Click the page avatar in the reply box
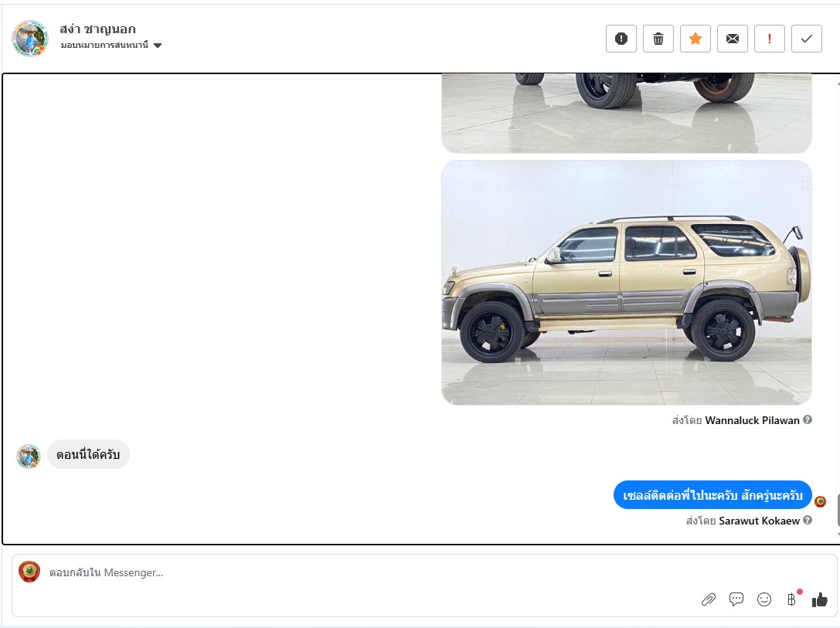840x628 pixels. [29, 572]
